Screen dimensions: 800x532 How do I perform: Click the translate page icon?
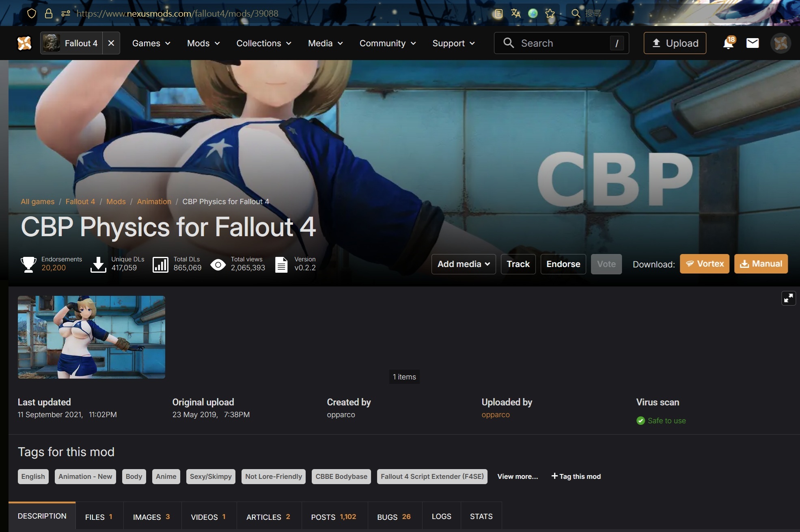(x=515, y=13)
